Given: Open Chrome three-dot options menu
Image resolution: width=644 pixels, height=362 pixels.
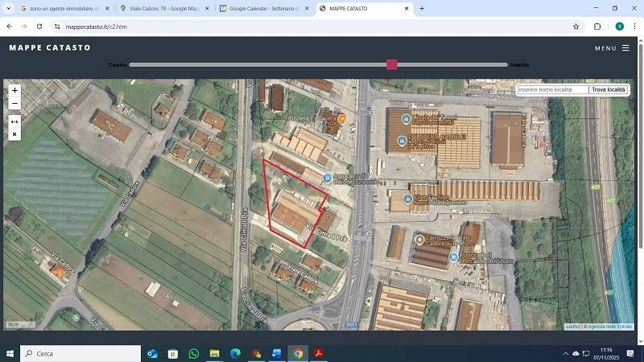Looking at the screenshot, I should coord(634,27).
